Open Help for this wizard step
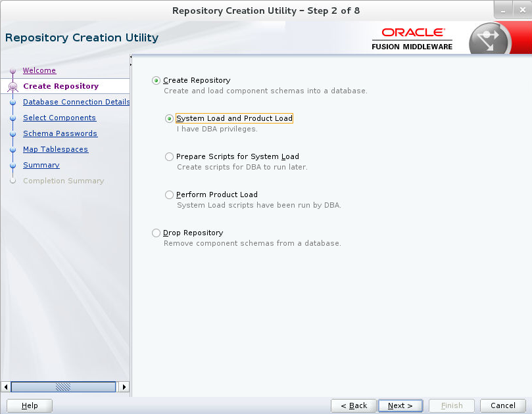532x414 pixels. (29, 405)
